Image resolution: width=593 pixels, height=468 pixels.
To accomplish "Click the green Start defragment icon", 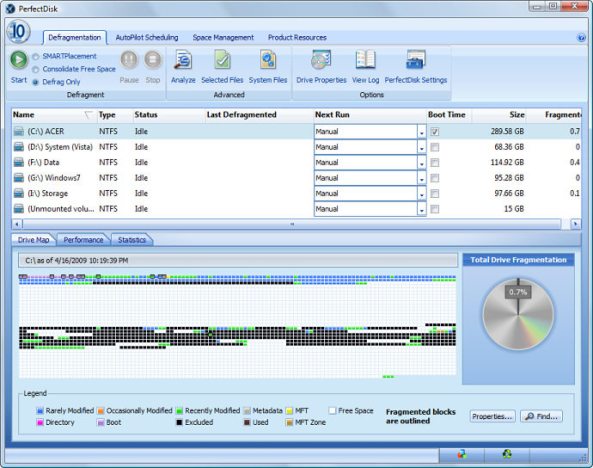I will pyautogui.click(x=19, y=60).
